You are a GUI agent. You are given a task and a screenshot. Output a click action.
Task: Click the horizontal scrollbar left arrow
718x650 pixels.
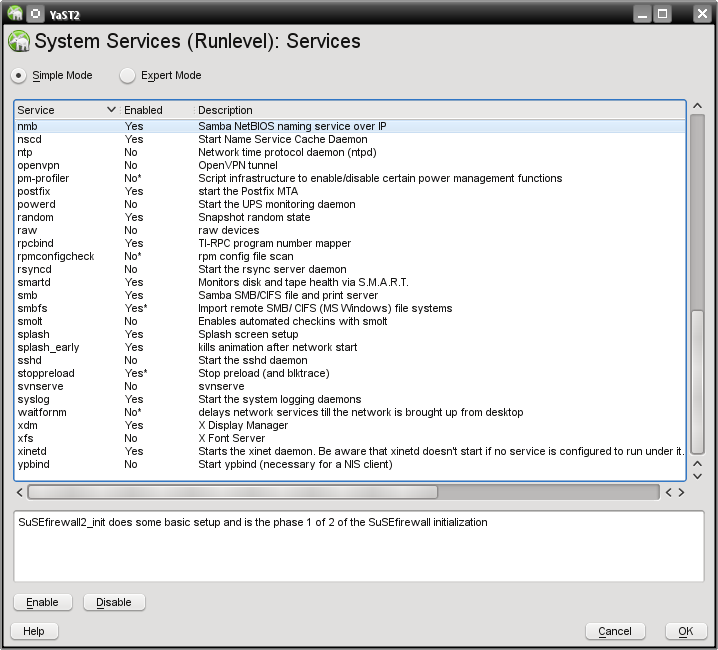point(20,492)
